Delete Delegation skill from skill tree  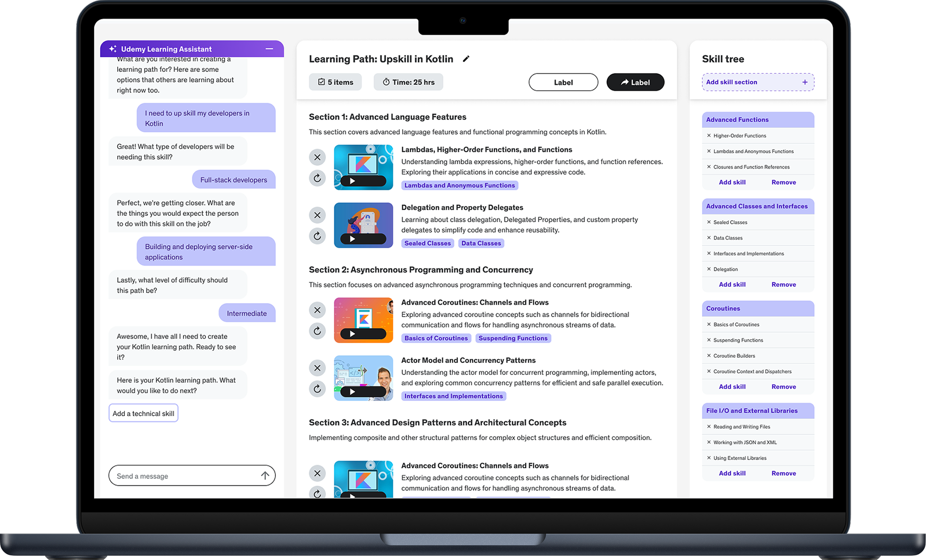709,269
